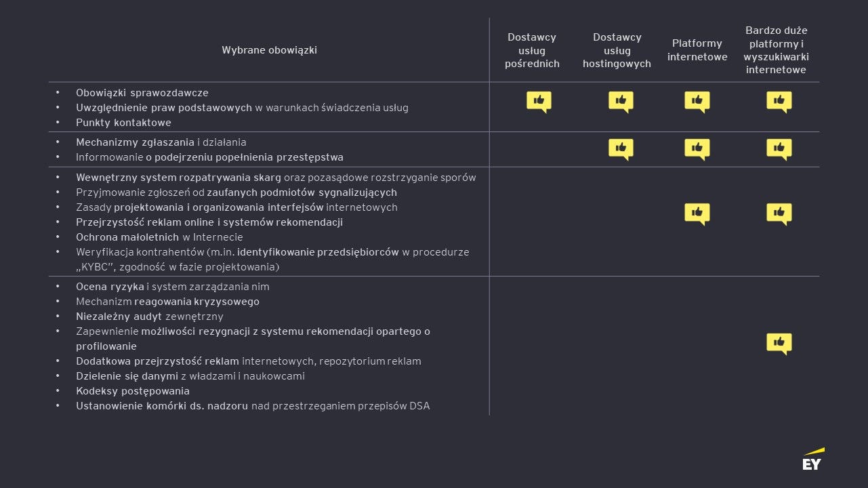Click hosting thumbs-up in Mechanizmy zgłaszania row
This screenshot has height=488, width=868.
[621, 149]
